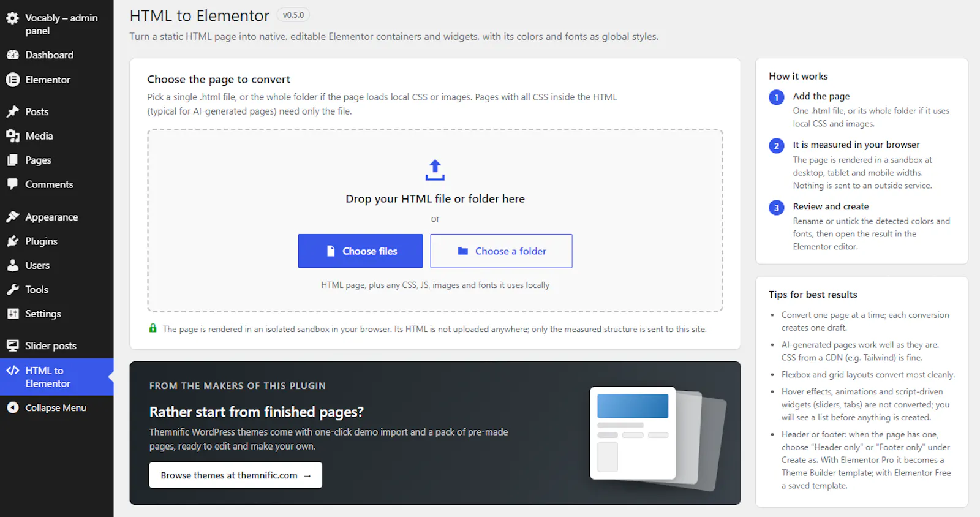Click Browse themes at themnific.com button
The width and height of the screenshot is (980, 517).
click(x=236, y=475)
